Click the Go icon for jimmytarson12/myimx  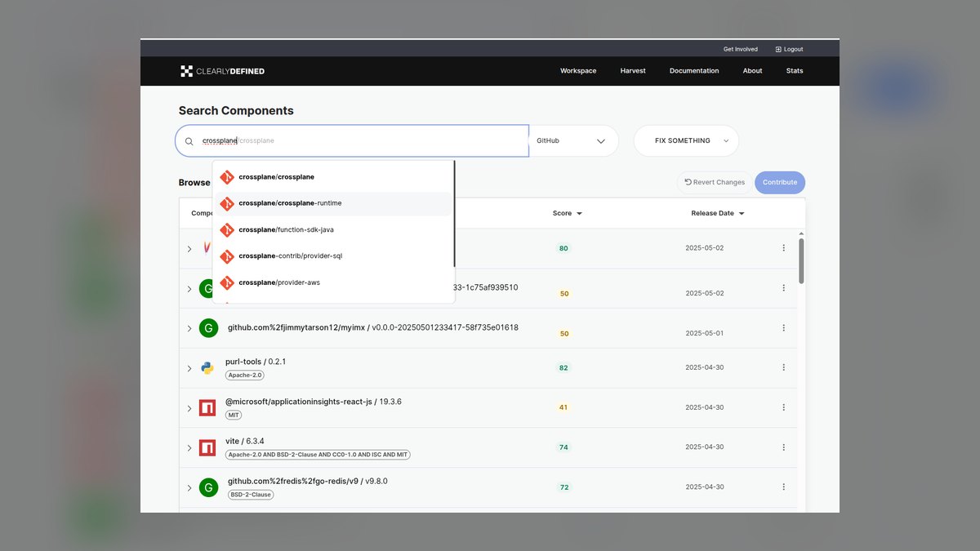(208, 328)
